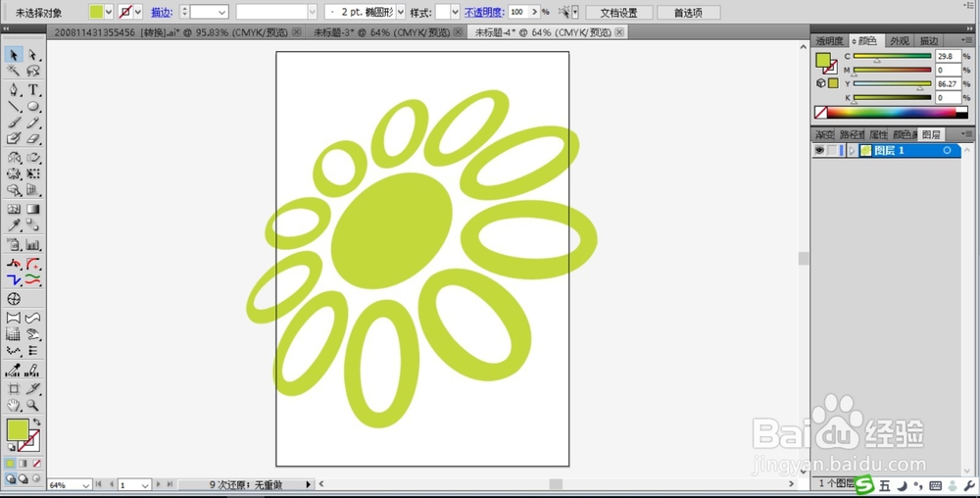
Task: Select the Pencil tool
Action: pyautogui.click(x=32, y=123)
